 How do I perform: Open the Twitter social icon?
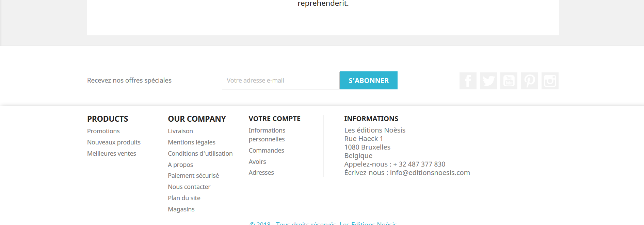pyautogui.click(x=488, y=81)
